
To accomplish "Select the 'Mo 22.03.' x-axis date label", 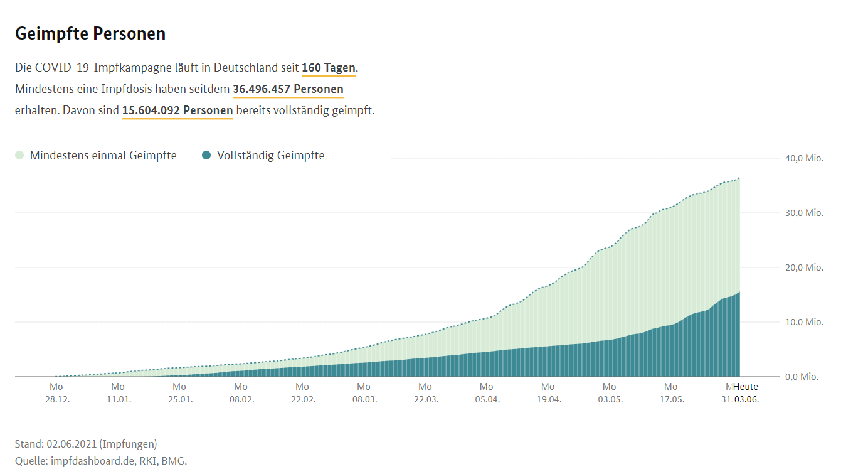I will (x=425, y=393).
